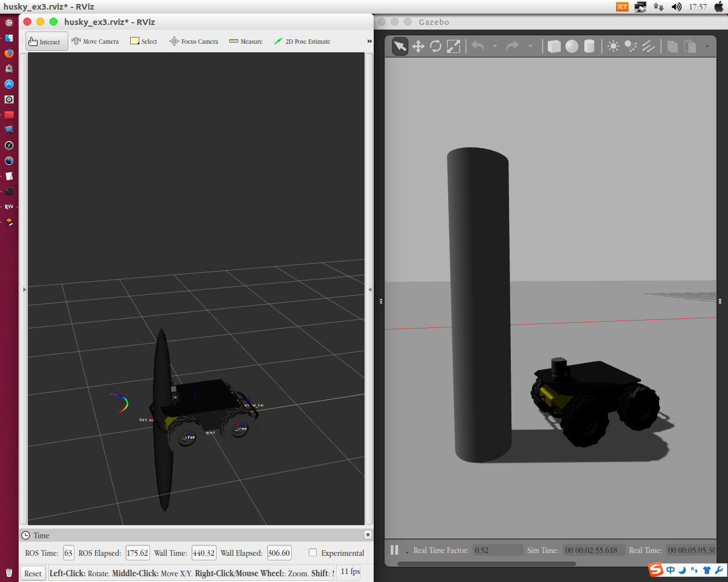Enable the Experimental checkbox

pos(313,552)
